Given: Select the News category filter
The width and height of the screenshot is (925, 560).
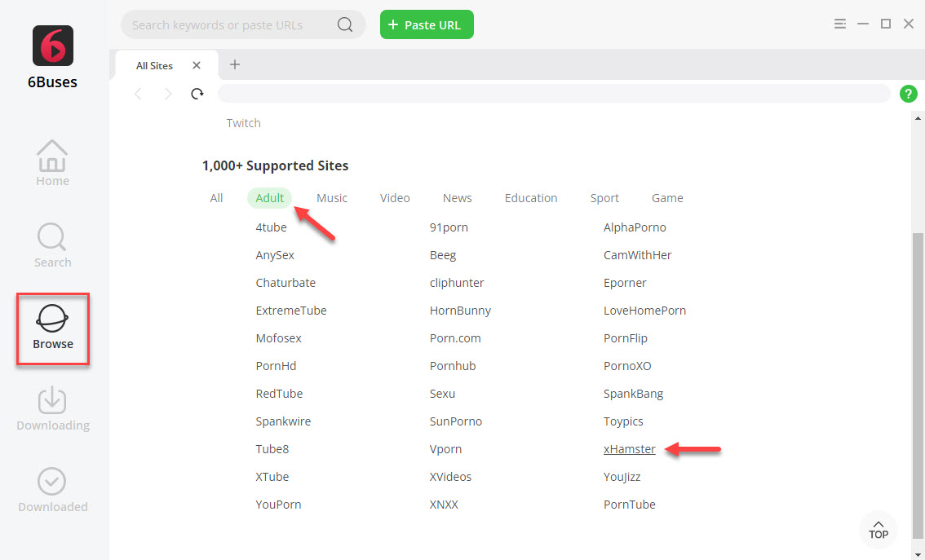Looking at the screenshot, I should click(457, 198).
